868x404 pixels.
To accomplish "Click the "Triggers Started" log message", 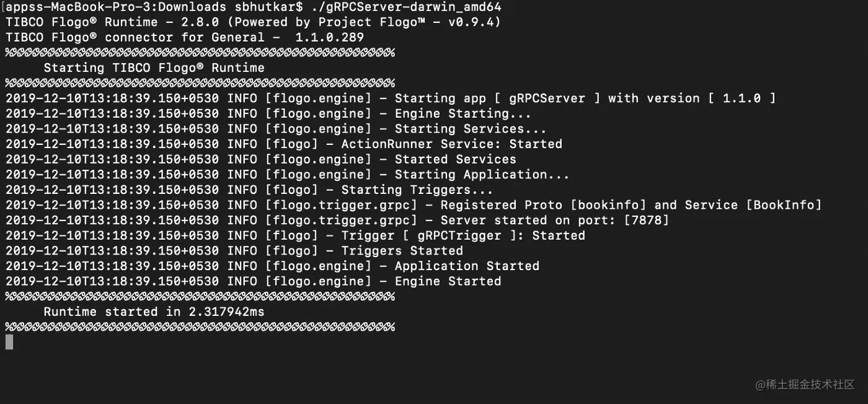I will (x=402, y=251).
